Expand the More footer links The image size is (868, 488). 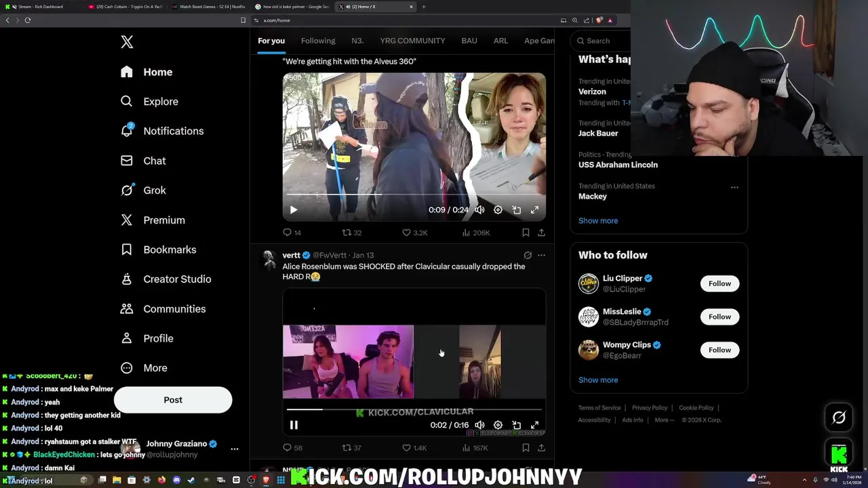coord(665,420)
